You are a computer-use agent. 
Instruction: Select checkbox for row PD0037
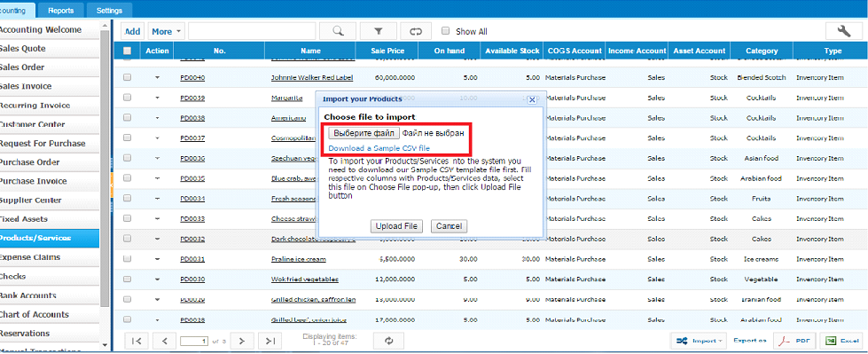point(128,138)
